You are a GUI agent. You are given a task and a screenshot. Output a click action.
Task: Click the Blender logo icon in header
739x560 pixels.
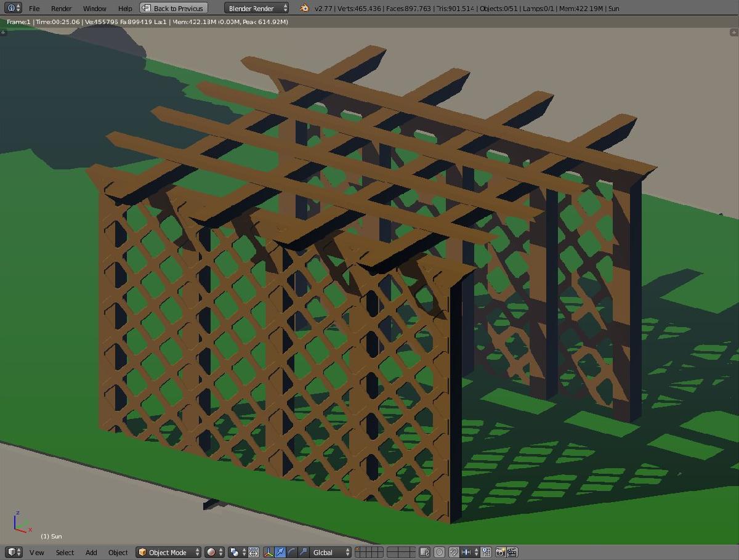pyautogui.click(x=304, y=8)
